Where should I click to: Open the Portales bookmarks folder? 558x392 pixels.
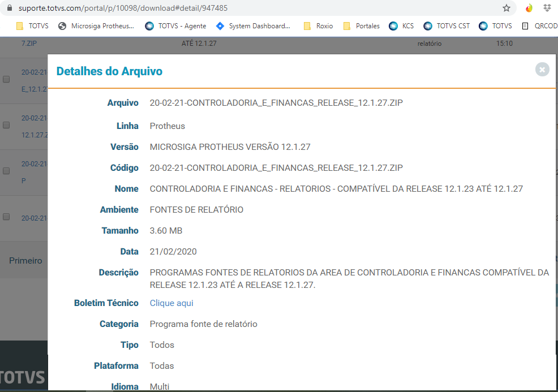362,26
